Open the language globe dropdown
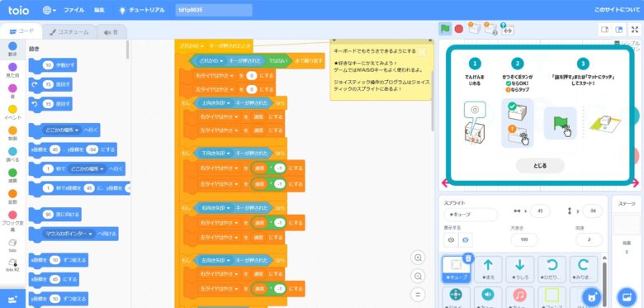The width and height of the screenshot is (644, 308). pos(50,10)
